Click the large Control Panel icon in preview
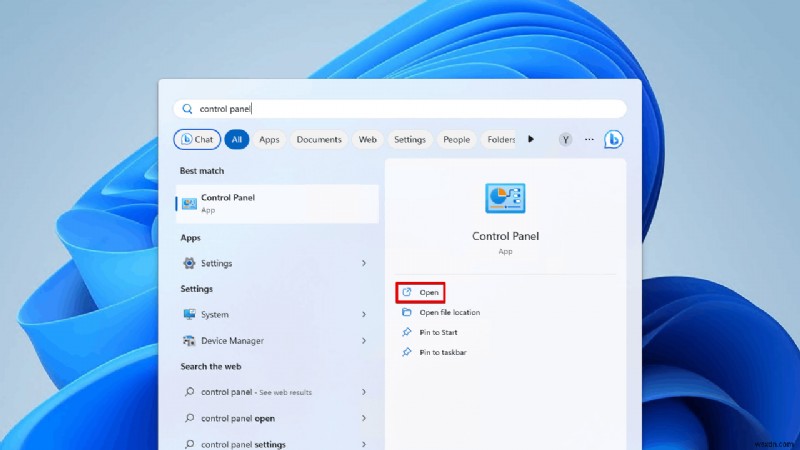The width and height of the screenshot is (800, 450). [505, 198]
